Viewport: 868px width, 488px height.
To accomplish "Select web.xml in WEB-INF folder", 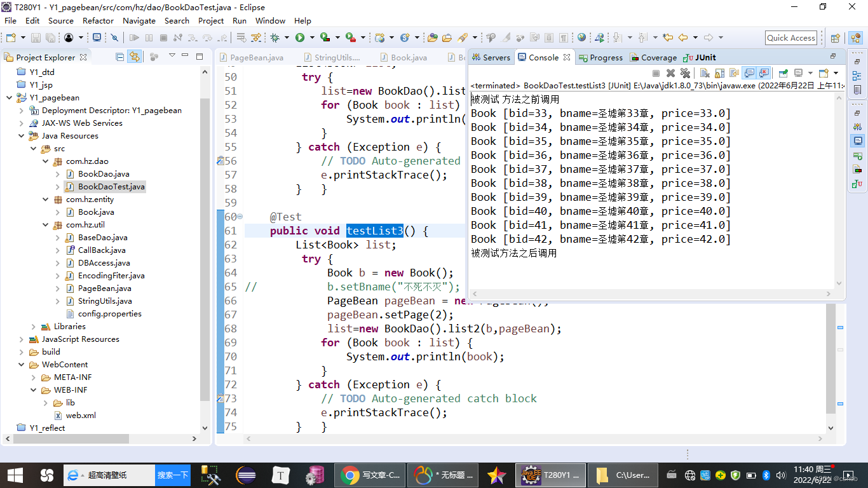I will point(81,416).
